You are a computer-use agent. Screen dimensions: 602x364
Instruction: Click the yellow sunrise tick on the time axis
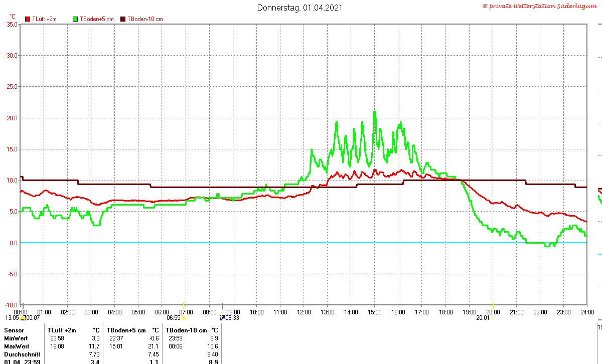click(x=184, y=305)
